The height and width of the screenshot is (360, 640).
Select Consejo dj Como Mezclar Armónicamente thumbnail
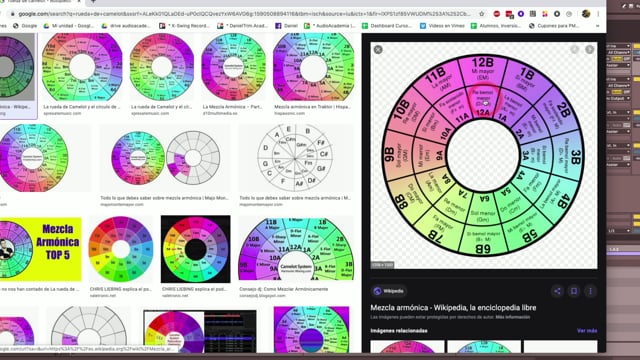[x=296, y=249]
